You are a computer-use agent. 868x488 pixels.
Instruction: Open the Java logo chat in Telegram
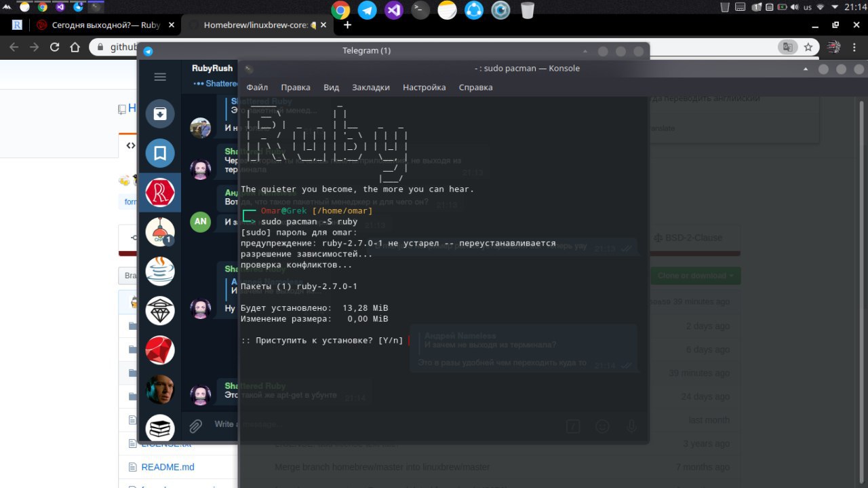tap(160, 271)
